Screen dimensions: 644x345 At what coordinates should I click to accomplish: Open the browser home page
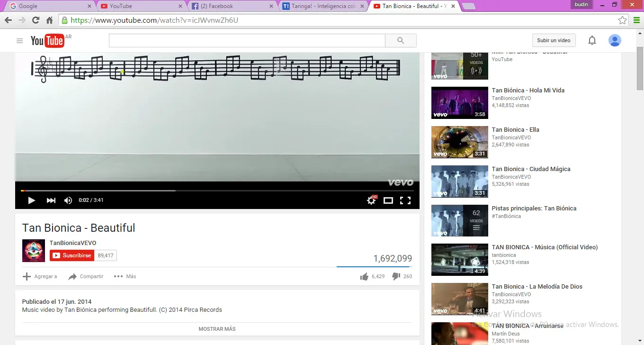tap(49, 20)
